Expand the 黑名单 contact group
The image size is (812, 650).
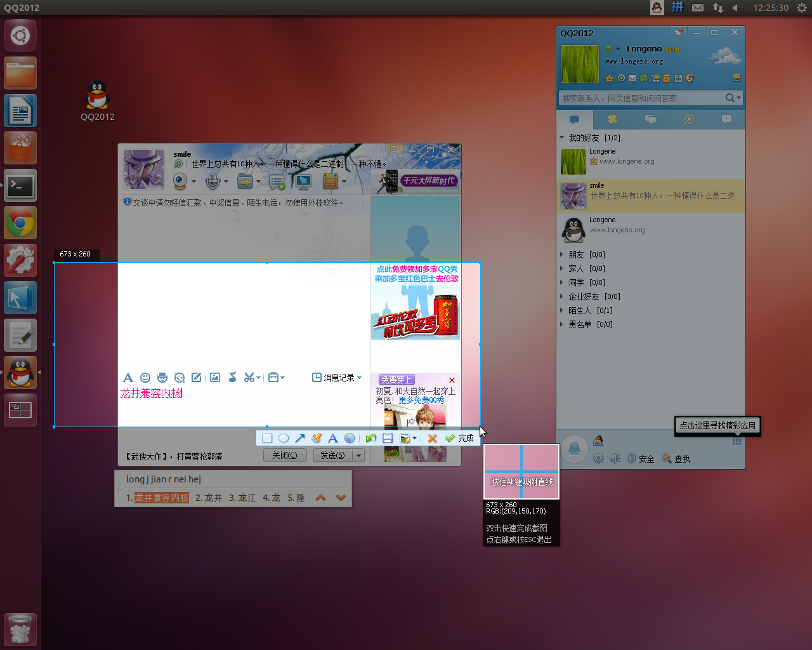coord(562,324)
